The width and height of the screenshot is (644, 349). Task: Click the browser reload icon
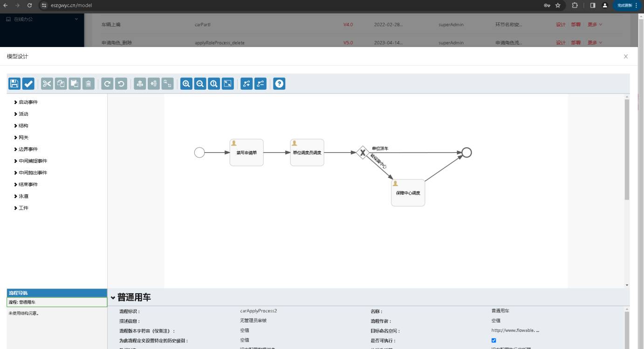point(29,5)
